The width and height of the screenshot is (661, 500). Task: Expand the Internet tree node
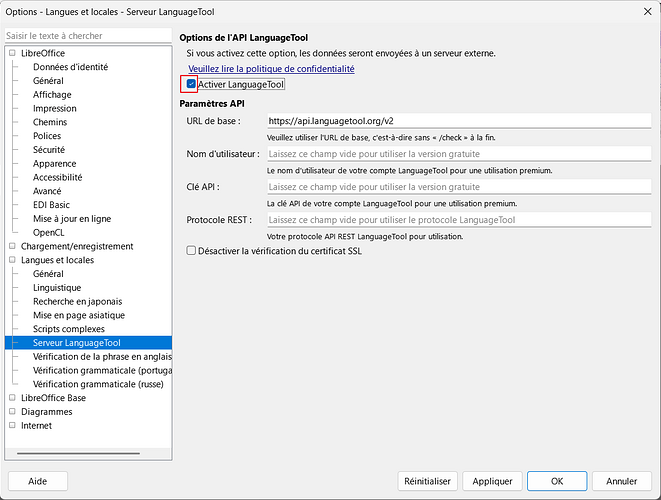pos(13,425)
